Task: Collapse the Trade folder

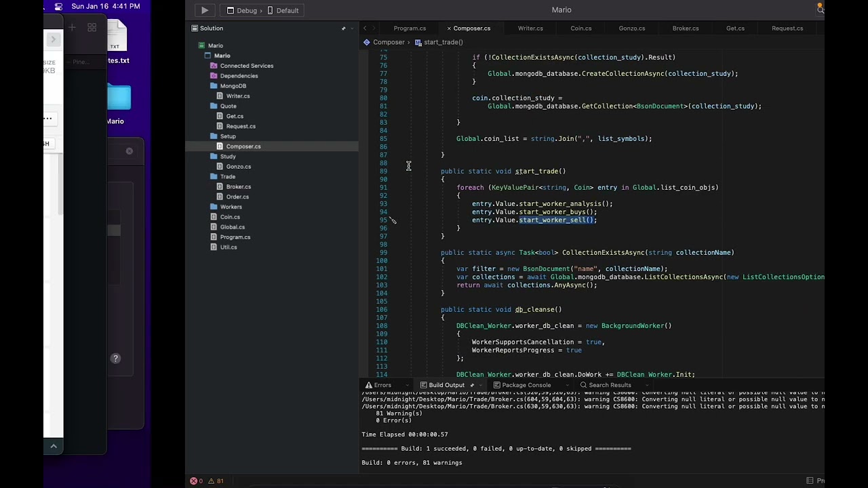Action: (x=223, y=177)
